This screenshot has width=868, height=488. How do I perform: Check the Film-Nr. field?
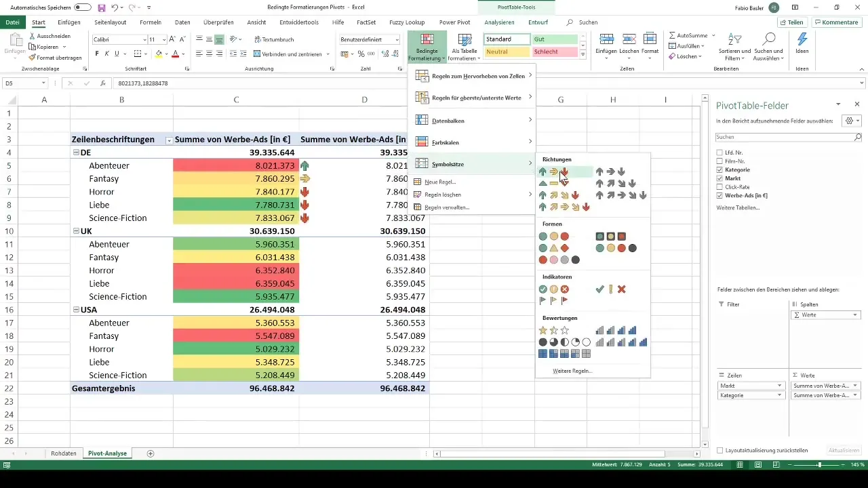coord(719,161)
